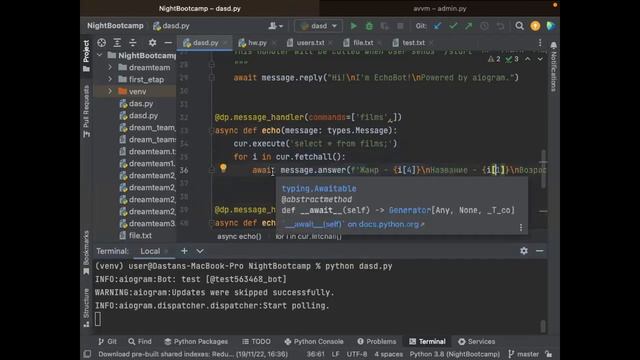Expand all items in Project tree
640x360 pixels.
117,42
